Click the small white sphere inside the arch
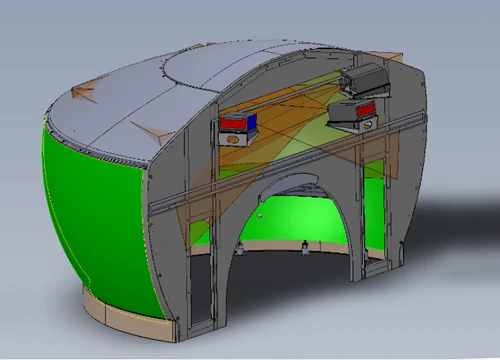This screenshot has width=500, height=360. [x=260, y=216]
